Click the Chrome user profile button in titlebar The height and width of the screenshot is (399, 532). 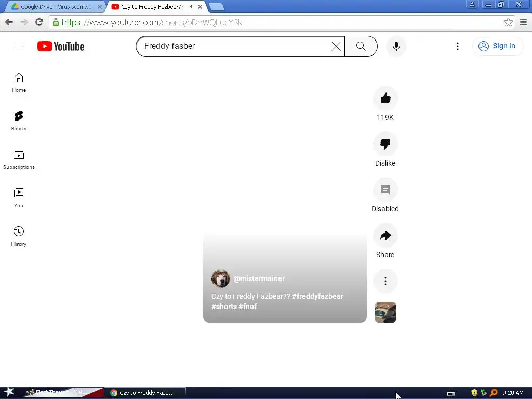point(472,4)
